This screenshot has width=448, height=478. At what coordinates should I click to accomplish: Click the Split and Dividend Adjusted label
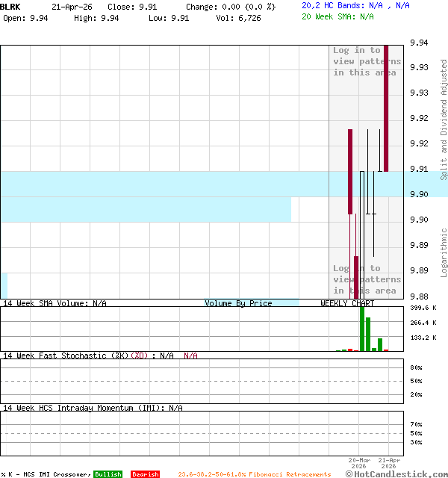coord(444,119)
